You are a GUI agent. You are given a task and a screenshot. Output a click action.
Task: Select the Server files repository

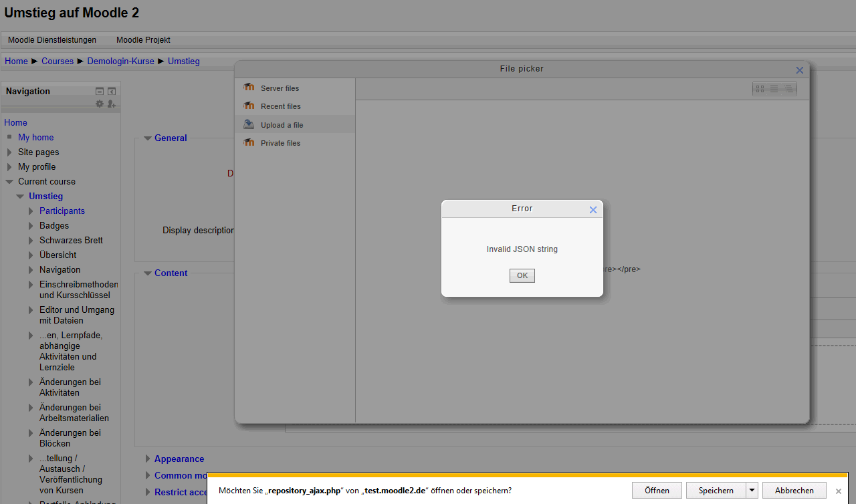[x=295, y=88]
